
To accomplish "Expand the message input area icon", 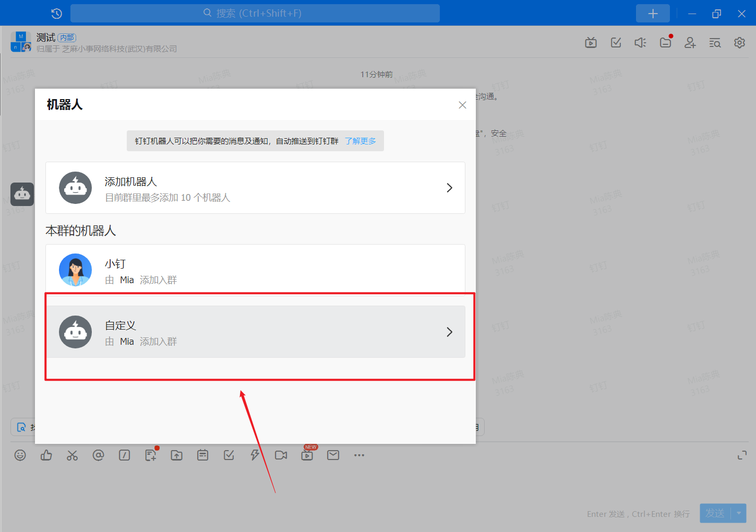I will pyautogui.click(x=742, y=456).
